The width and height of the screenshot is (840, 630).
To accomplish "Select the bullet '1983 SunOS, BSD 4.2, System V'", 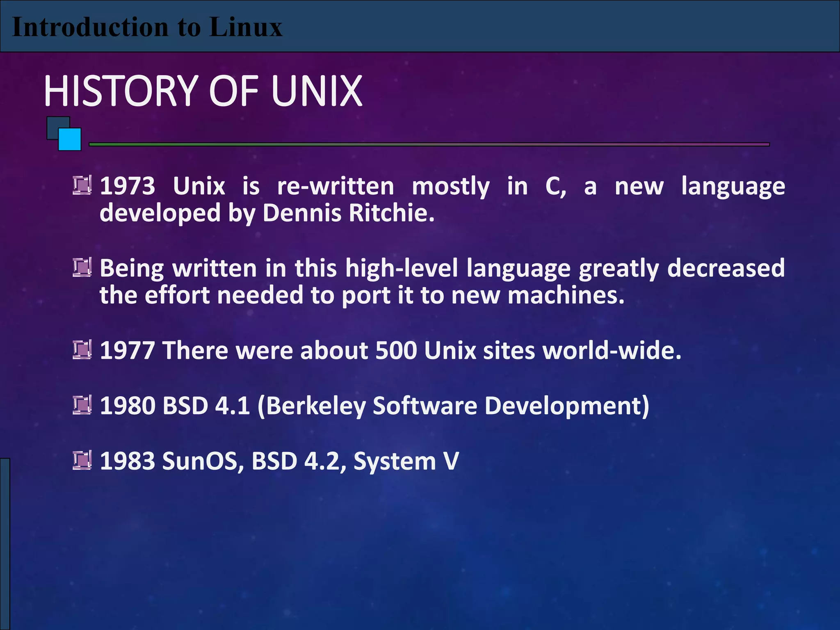I will [x=279, y=461].
